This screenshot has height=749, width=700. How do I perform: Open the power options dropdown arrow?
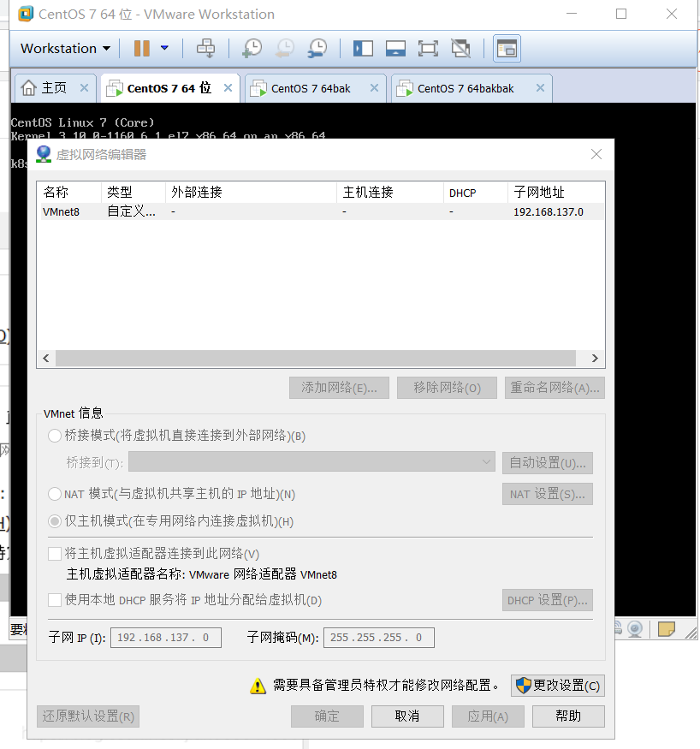(164, 48)
